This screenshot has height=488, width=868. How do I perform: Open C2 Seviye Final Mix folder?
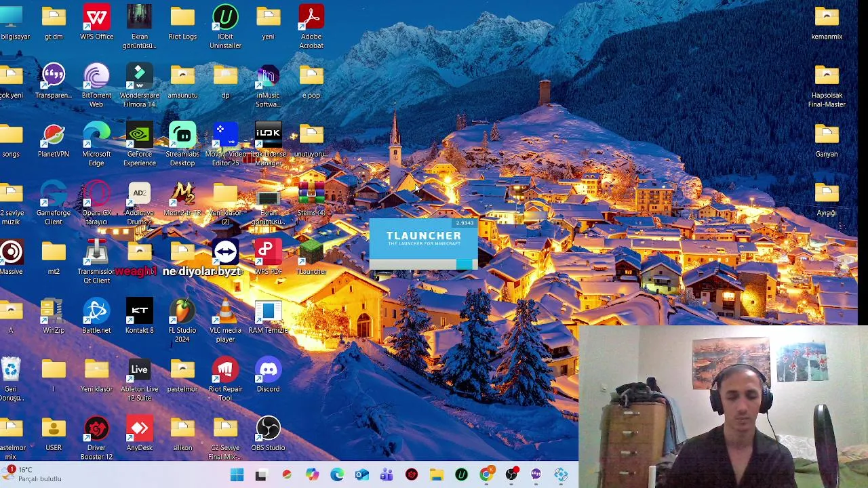click(x=225, y=439)
